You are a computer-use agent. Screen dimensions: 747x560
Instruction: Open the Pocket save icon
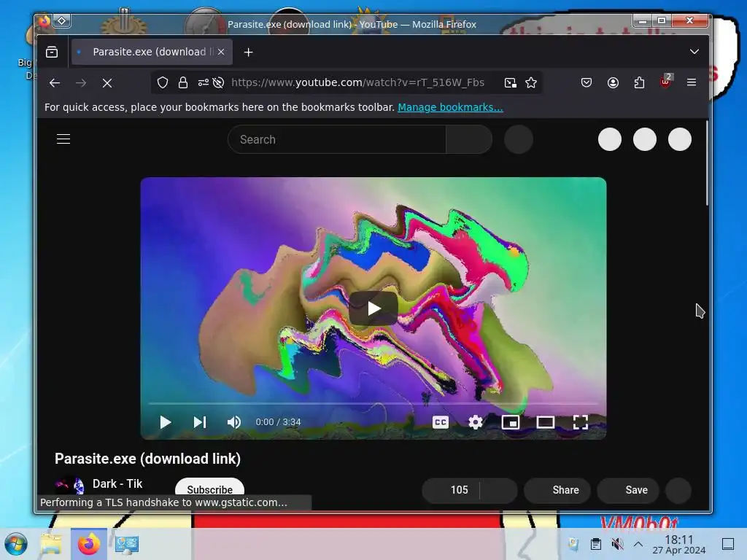[587, 83]
